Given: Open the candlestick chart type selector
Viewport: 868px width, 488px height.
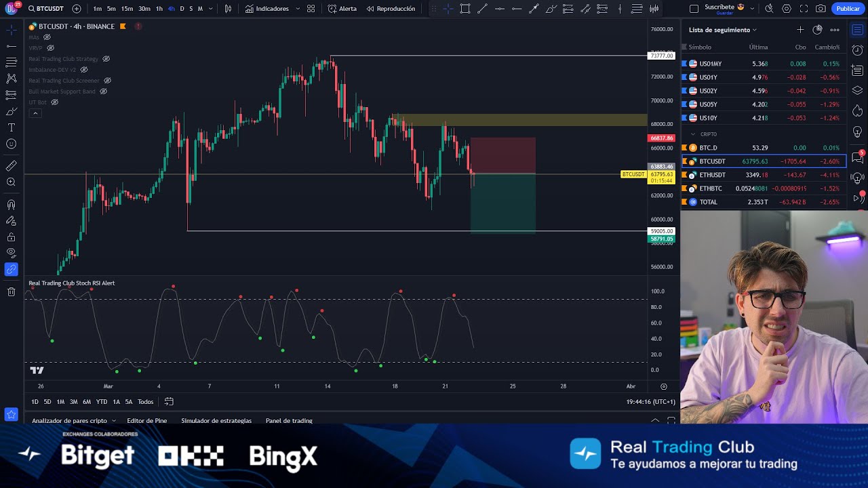Looking at the screenshot, I should tap(228, 9).
